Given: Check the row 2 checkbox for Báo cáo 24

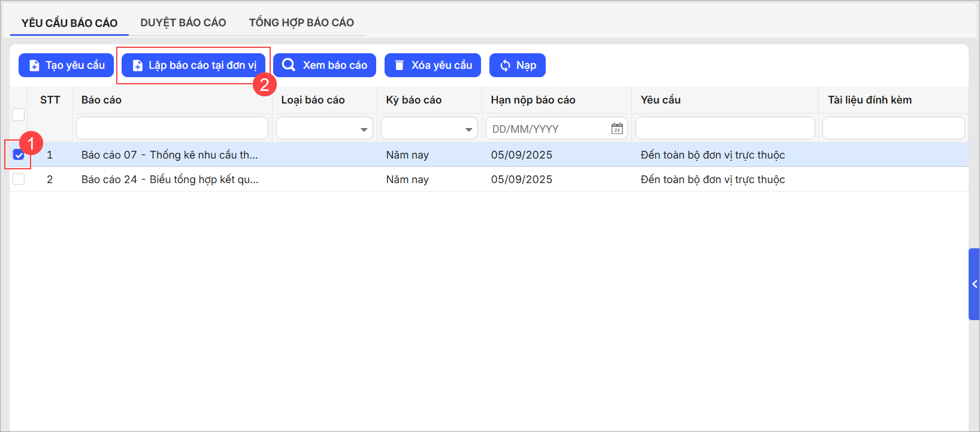Looking at the screenshot, I should pos(19,179).
